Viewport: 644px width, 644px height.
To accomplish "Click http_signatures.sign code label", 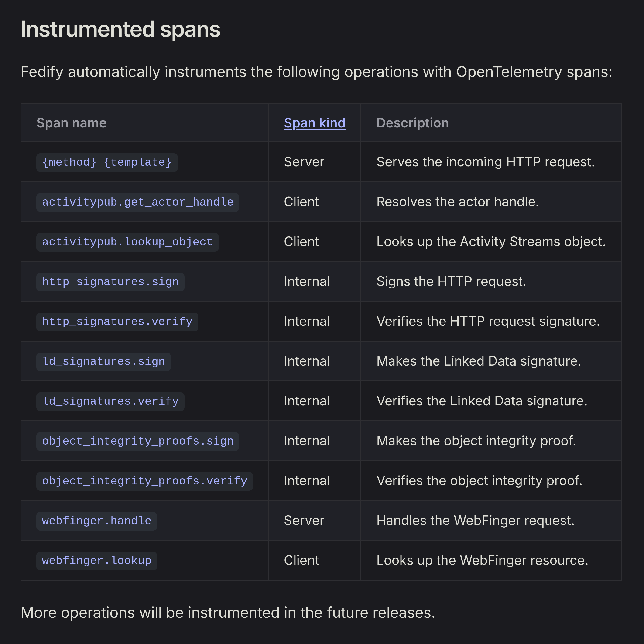I will pyautogui.click(x=110, y=282).
